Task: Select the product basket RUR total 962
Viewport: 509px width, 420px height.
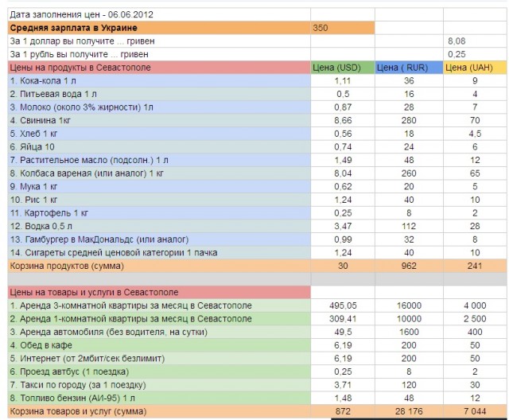Action: 409,264
